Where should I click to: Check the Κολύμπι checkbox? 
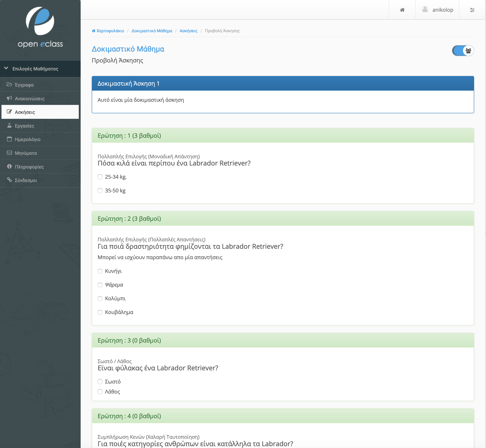tap(100, 298)
